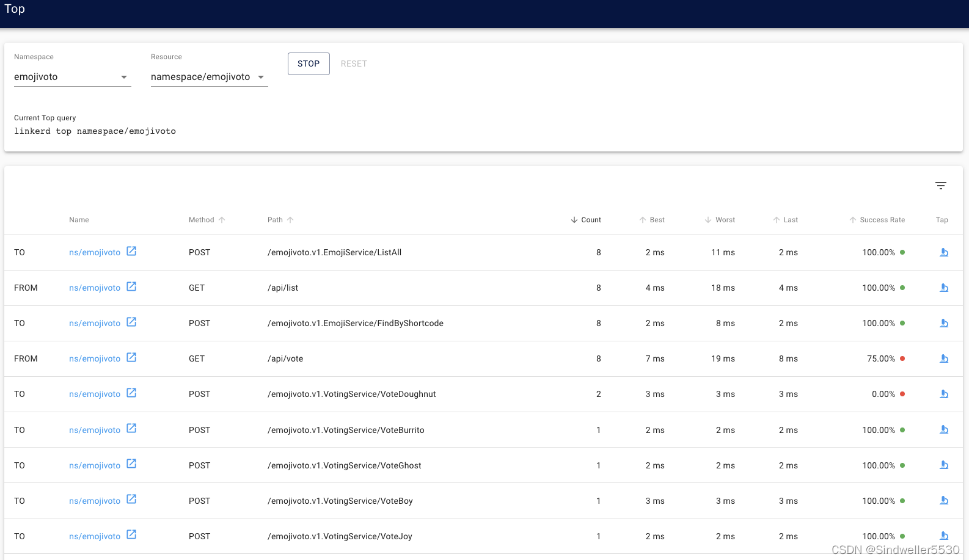This screenshot has height=560, width=969.
Task: Click the Tap icon for the ListAll row
Action: click(943, 252)
